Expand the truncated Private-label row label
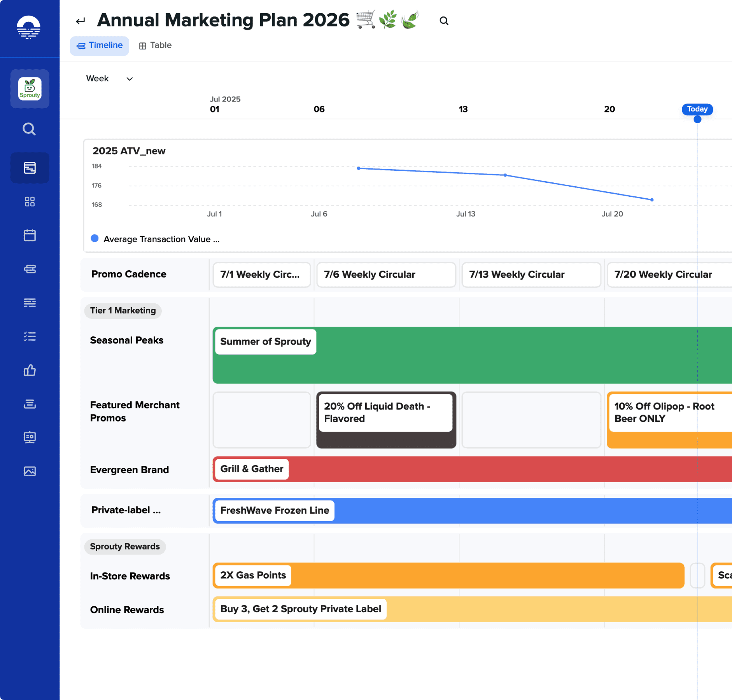This screenshot has height=700, width=732. [126, 510]
